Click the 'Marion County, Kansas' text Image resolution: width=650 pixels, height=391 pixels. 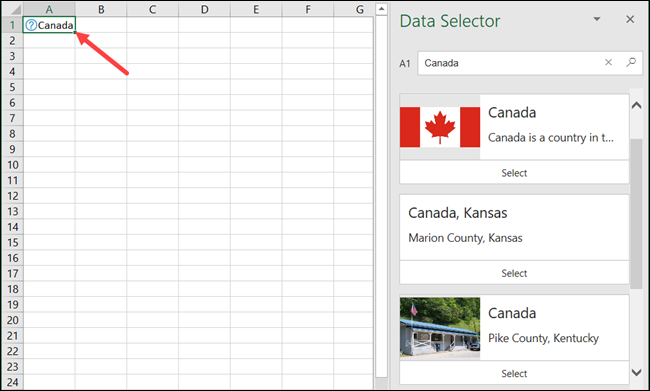tap(465, 238)
